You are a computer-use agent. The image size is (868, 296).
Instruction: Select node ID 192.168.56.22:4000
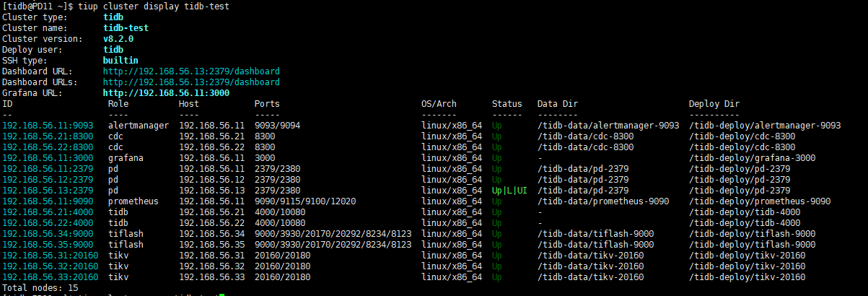48,223
